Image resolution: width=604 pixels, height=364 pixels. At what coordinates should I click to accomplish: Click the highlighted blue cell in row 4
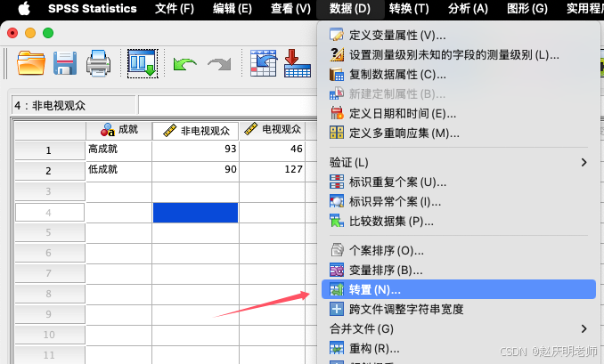(x=196, y=213)
